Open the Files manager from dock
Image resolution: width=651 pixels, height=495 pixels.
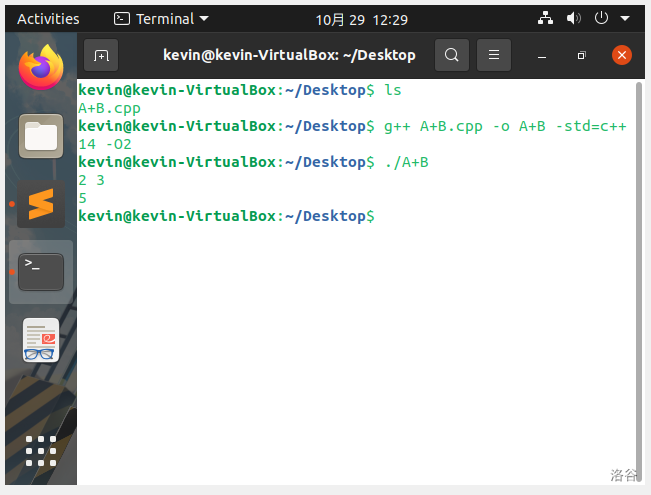40,135
